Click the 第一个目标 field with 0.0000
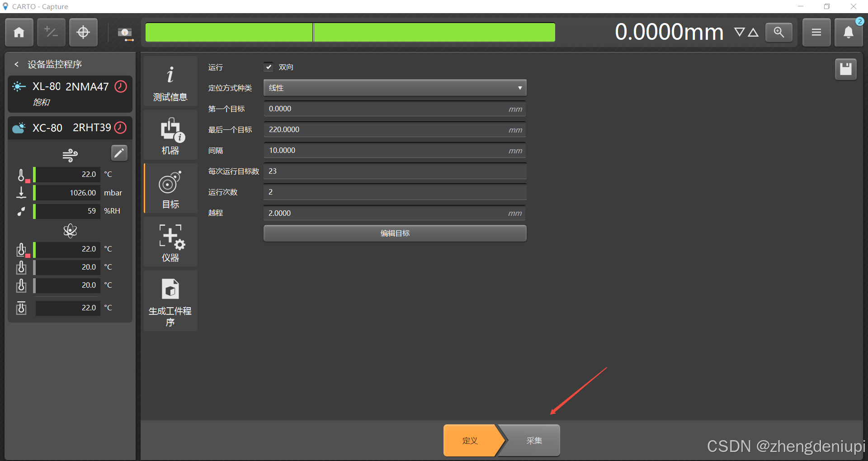 click(395, 109)
